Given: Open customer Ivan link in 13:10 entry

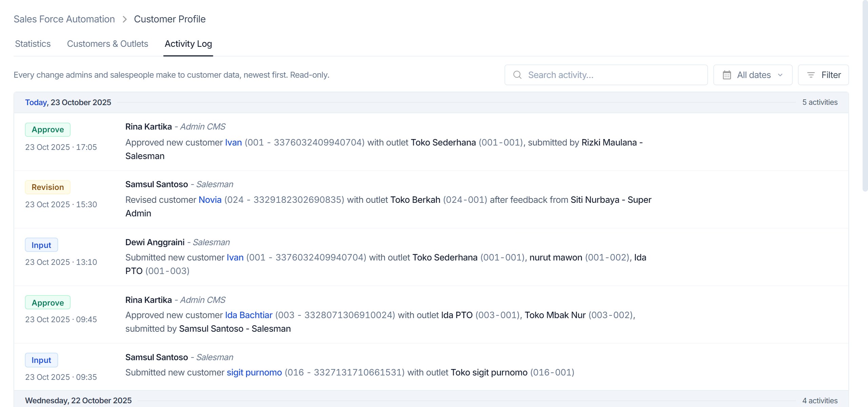Looking at the screenshot, I should click(x=235, y=257).
